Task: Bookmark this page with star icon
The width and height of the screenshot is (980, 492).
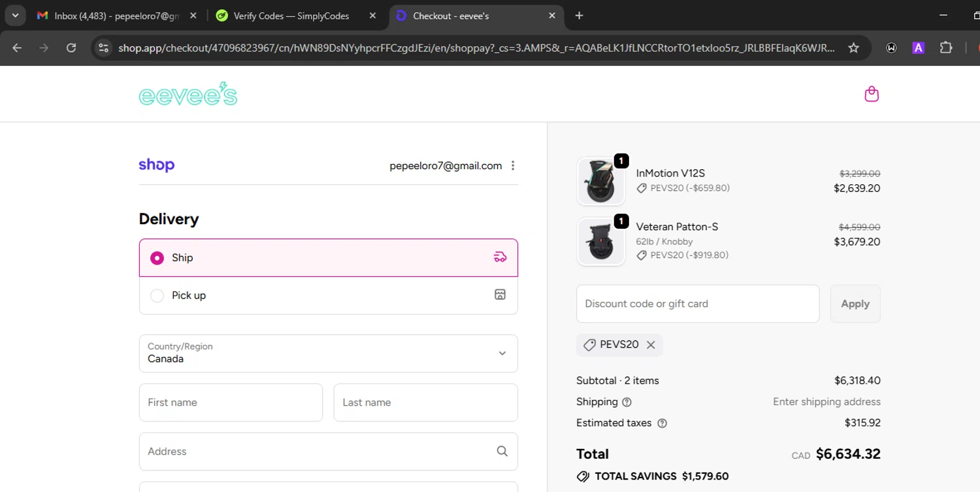Action: coord(853,48)
